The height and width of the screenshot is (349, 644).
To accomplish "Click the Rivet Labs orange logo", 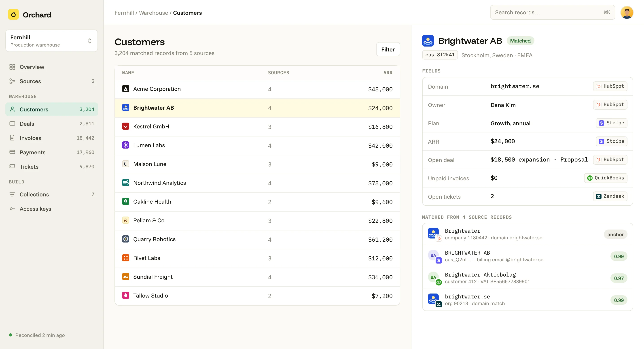I will pyautogui.click(x=125, y=258).
